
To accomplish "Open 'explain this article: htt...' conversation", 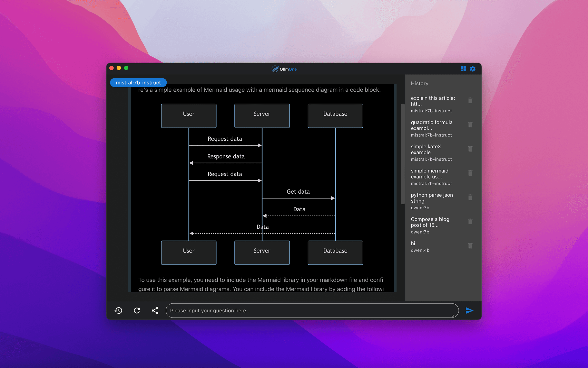I will pyautogui.click(x=433, y=104).
